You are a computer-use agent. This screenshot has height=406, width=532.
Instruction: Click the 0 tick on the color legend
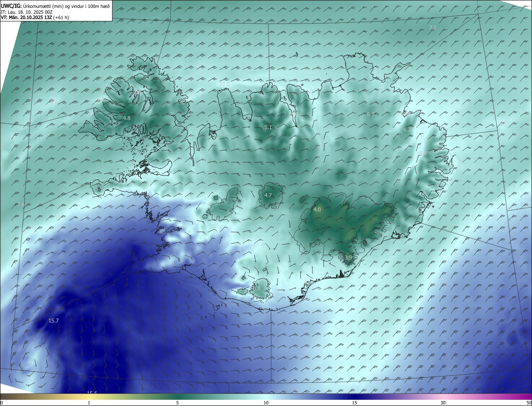pos(2,403)
